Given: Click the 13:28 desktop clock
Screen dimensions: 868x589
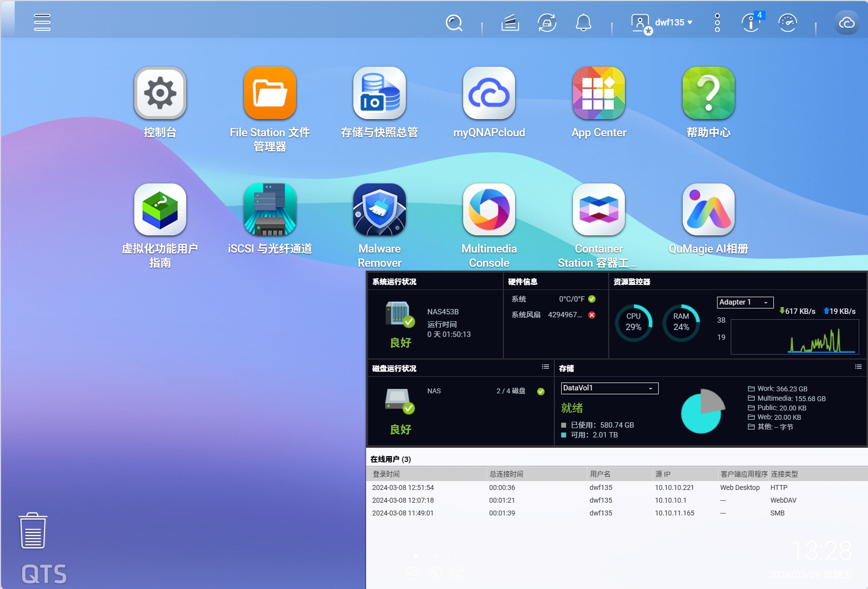Looking at the screenshot, I should click(x=822, y=551).
